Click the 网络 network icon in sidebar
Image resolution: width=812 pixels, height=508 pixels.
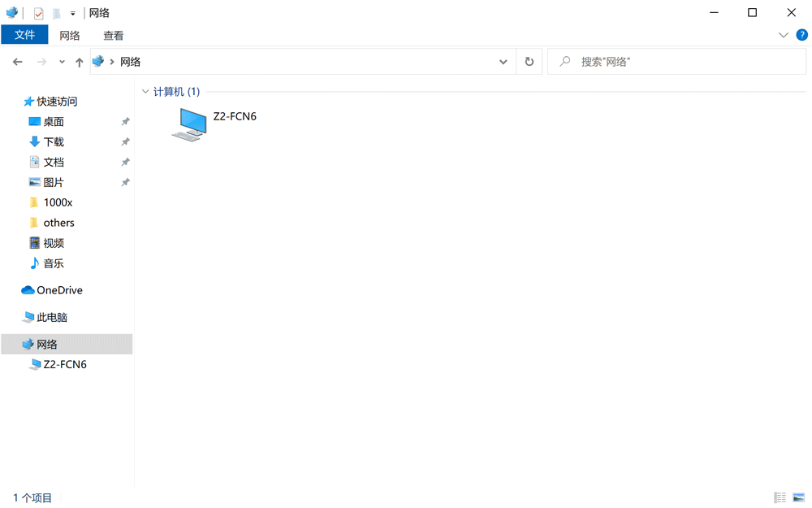[x=28, y=344]
